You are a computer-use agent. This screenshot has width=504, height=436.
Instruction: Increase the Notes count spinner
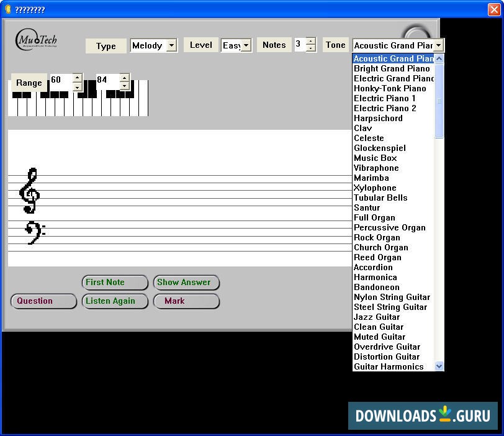point(310,41)
